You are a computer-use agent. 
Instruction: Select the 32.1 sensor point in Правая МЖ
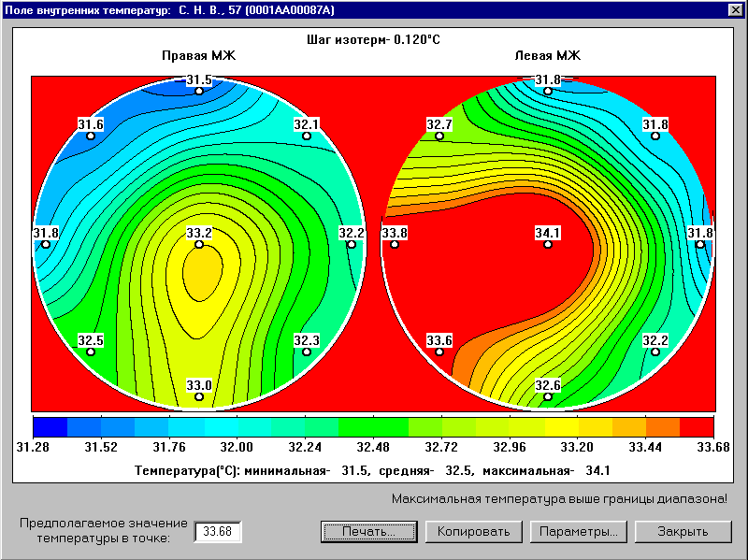coord(307,136)
